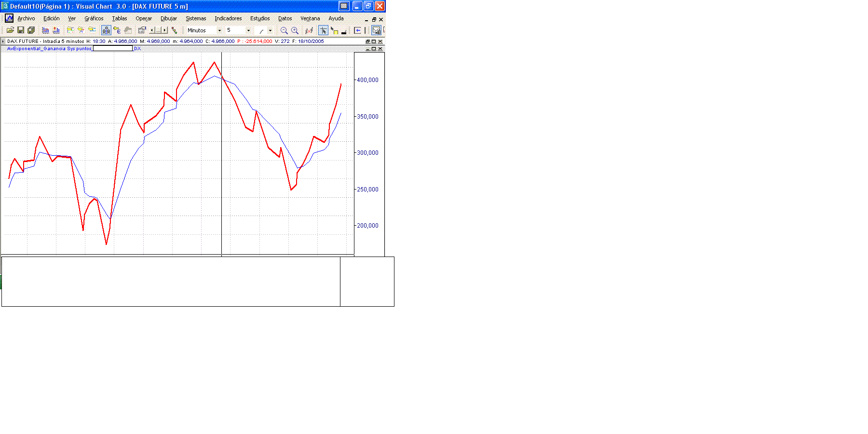Open file with the folder toolbar icon
This screenshot has width=868, height=434.
tap(10, 30)
